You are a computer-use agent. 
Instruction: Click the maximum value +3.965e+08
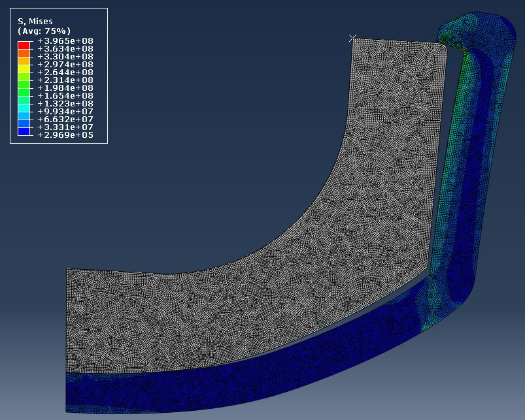click(x=65, y=40)
